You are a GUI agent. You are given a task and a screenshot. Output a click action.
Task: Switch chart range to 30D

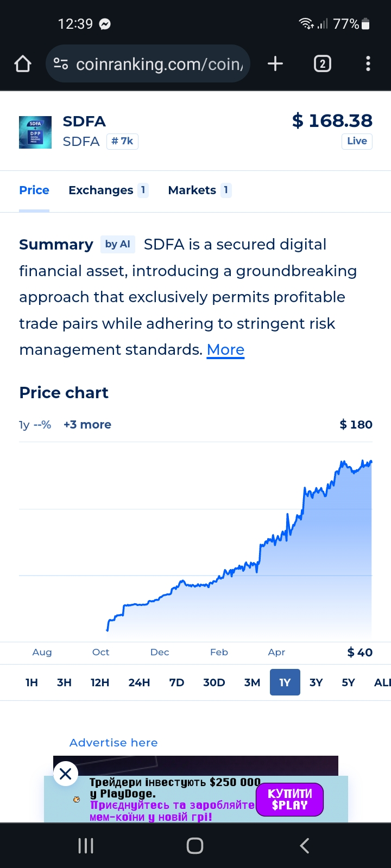tap(214, 682)
